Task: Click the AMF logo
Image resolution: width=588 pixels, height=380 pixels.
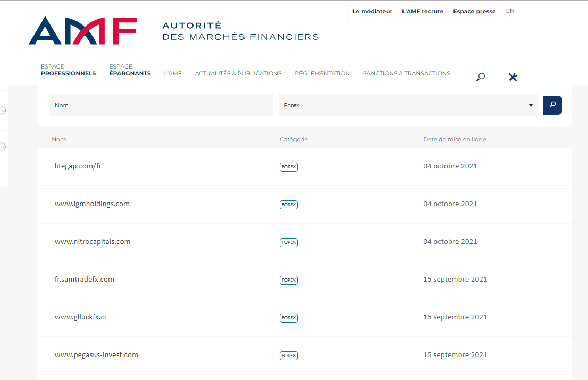Action: [x=82, y=31]
